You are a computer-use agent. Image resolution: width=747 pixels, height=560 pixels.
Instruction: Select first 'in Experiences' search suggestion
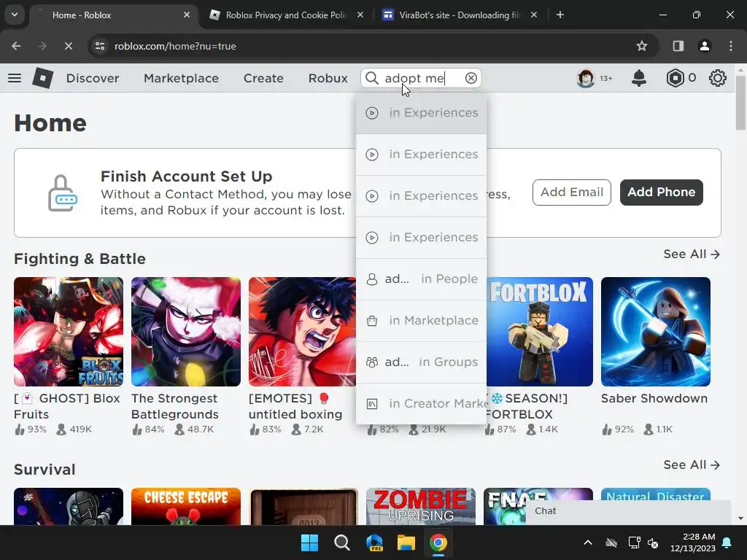pos(421,113)
